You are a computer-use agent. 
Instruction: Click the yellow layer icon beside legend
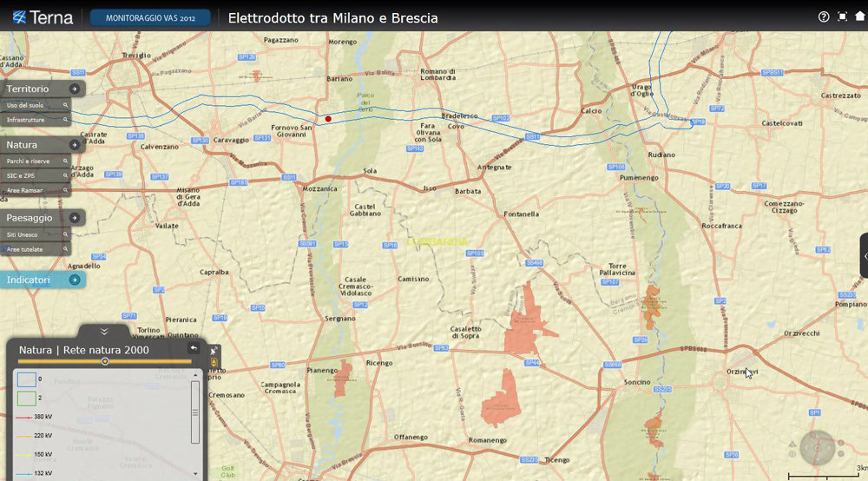pos(214,362)
